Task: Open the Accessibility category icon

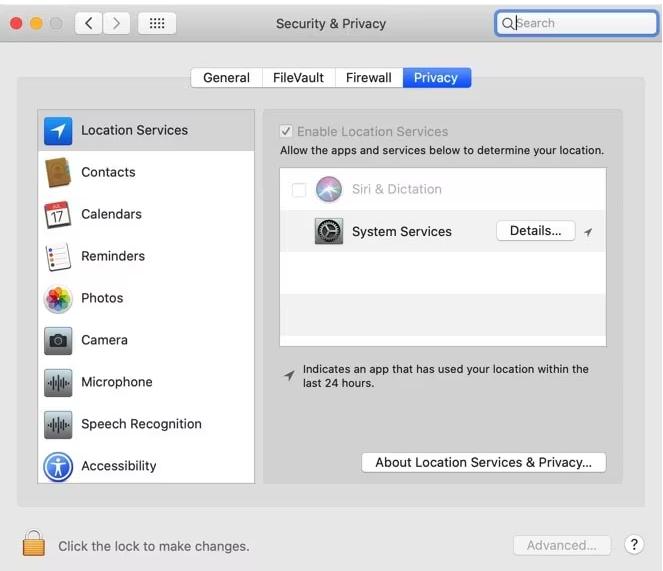Action: pyautogui.click(x=58, y=467)
